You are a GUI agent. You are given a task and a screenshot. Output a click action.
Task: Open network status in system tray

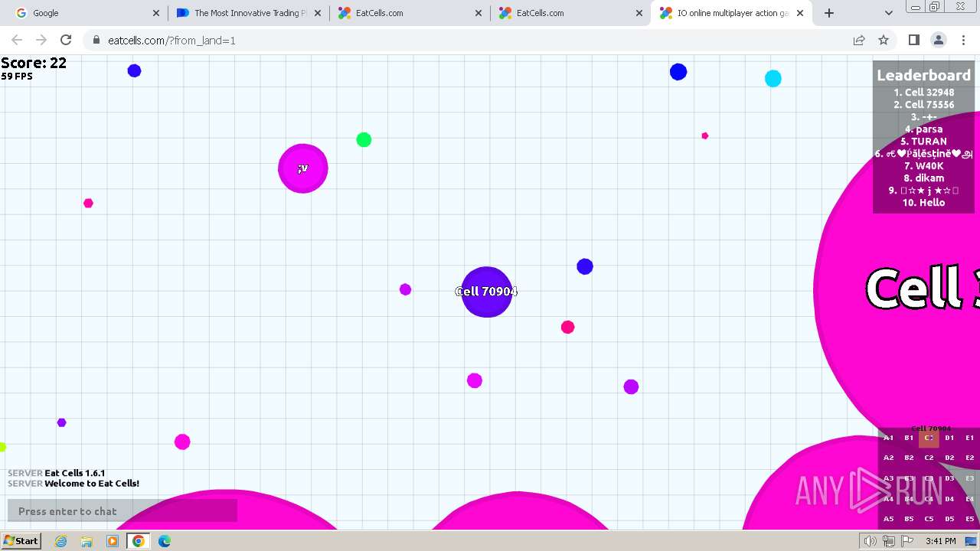point(888,541)
